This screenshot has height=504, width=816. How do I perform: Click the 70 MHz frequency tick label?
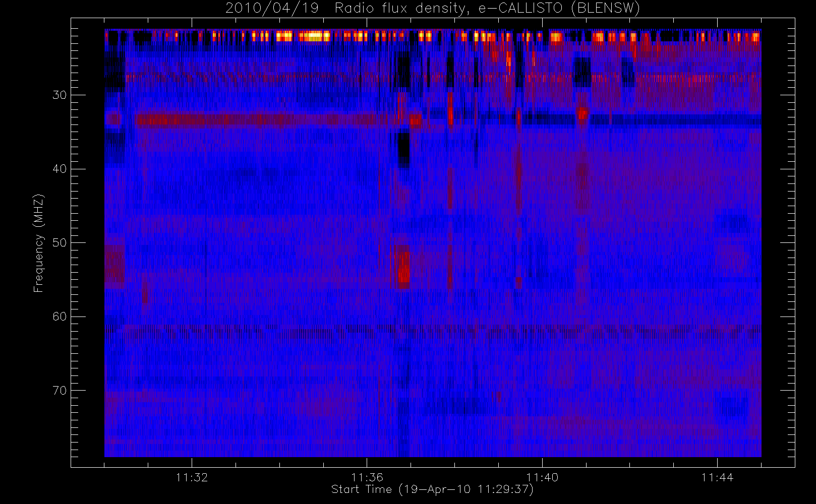[60, 391]
